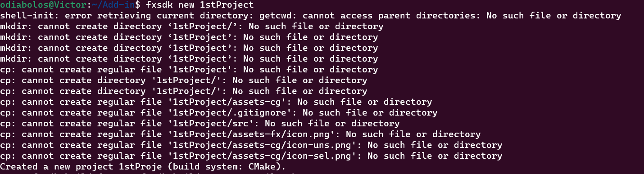Click the third mkdir '1stProject' error line
644x174 pixels.
pyautogui.click(x=189, y=48)
